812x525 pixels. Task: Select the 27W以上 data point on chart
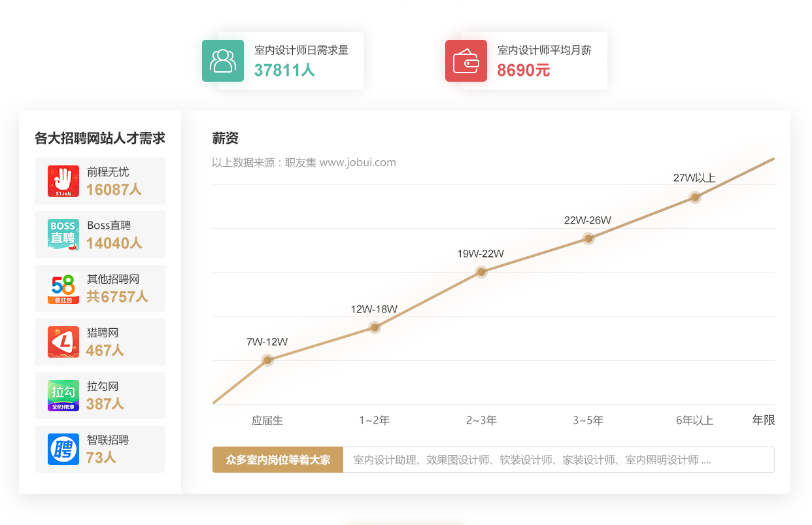[695, 197]
